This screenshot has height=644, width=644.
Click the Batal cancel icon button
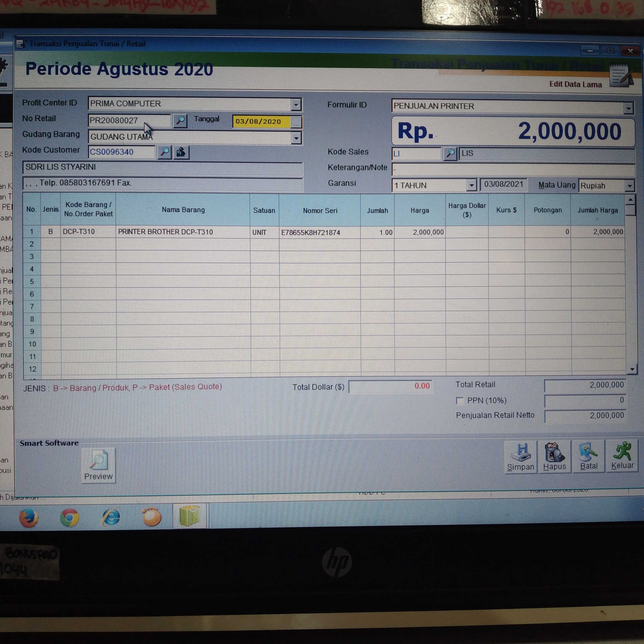[589, 456]
